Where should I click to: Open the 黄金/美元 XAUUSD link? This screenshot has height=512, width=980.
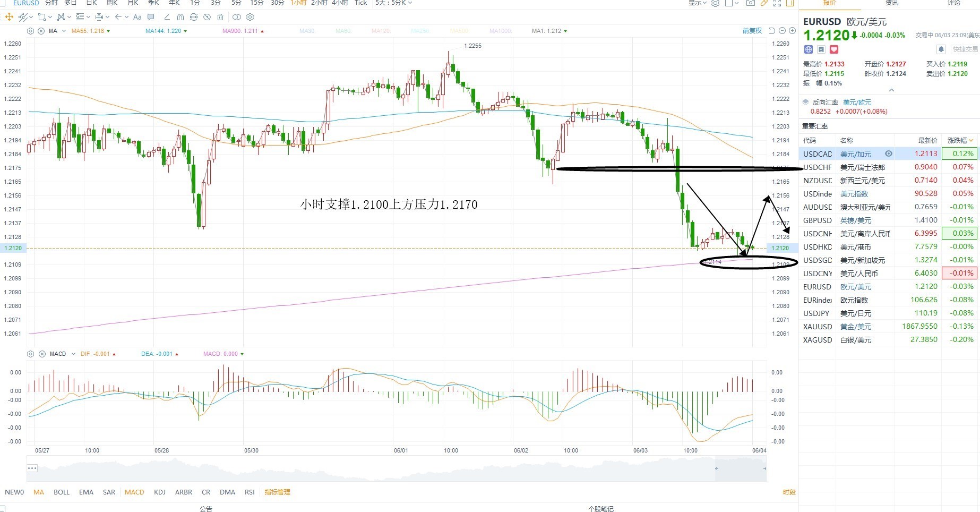pos(856,326)
